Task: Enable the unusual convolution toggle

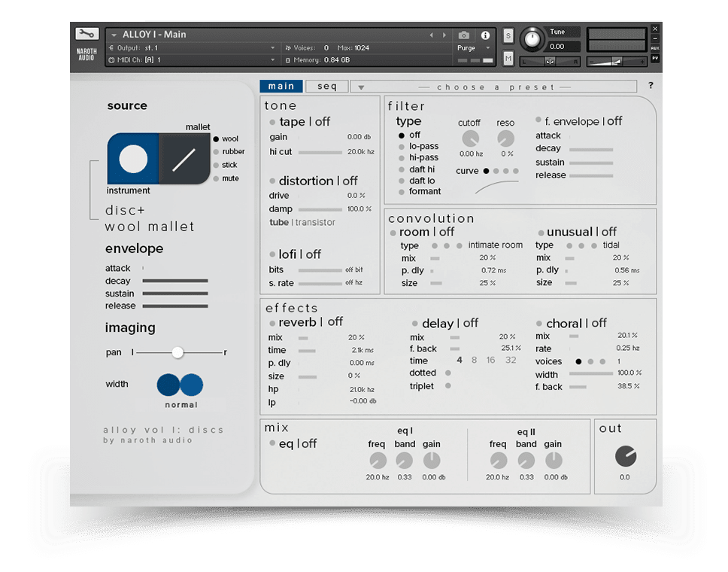Action: tap(541, 233)
